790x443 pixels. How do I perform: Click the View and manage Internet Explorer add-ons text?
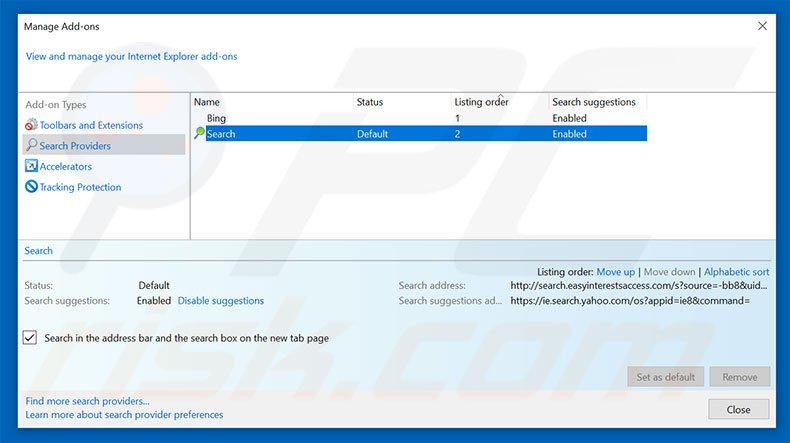point(131,56)
